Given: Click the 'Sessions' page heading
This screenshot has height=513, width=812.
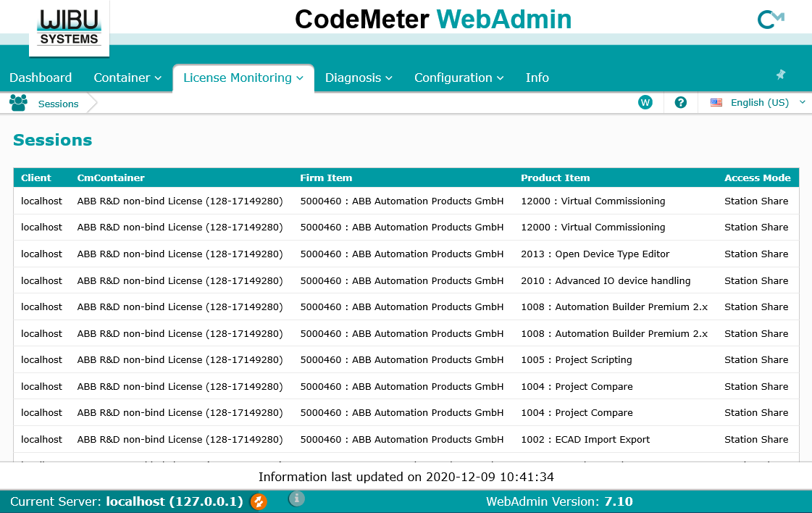Looking at the screenshot, I should point(52,140).
